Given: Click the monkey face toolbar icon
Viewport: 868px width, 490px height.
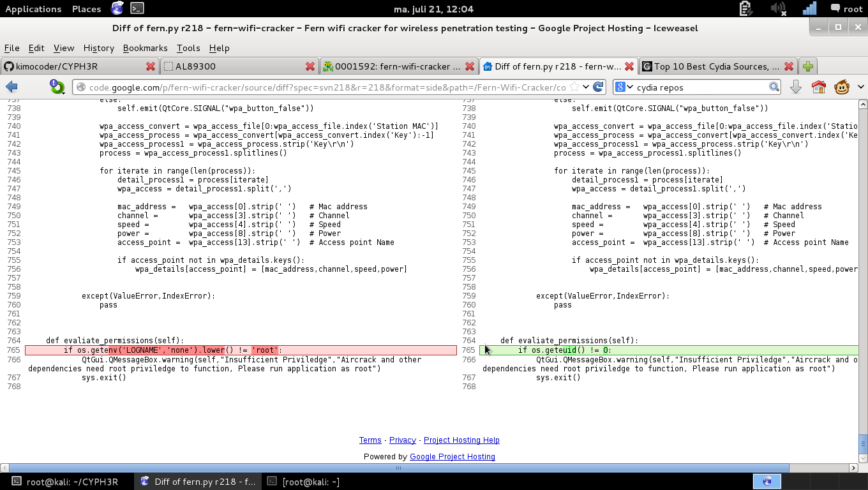Looking at the screenshot, I should tap(841, 87).
